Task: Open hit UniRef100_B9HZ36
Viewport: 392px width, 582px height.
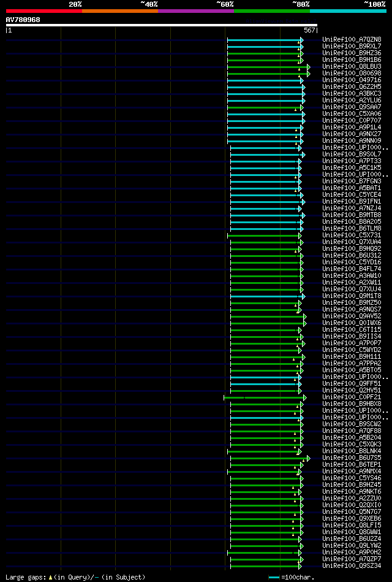Action: click(352, 53)
